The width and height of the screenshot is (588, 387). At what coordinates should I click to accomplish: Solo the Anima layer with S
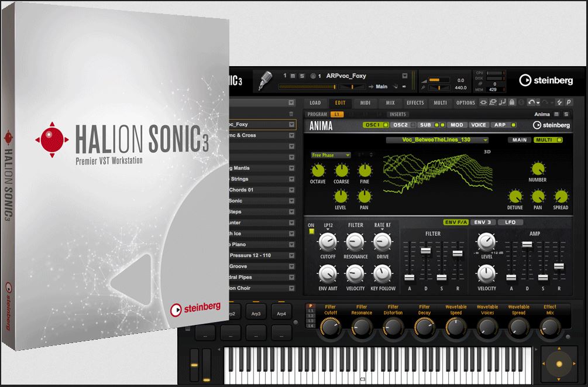[x=566, y=114]
